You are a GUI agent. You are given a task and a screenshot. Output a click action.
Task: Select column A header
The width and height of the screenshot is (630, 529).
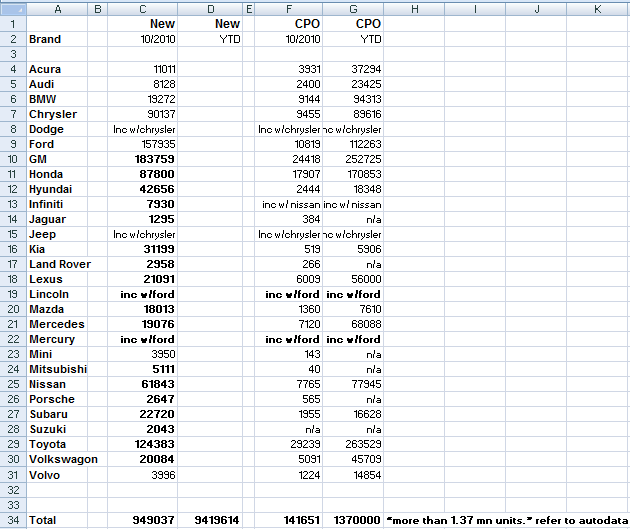pyautogui.click(x=57, y=9)
